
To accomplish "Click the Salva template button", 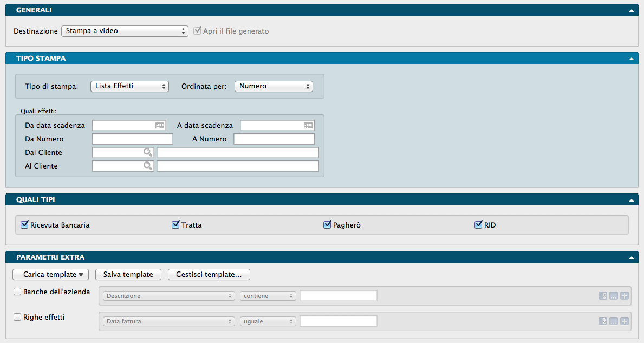I will (x=128, y=275).
